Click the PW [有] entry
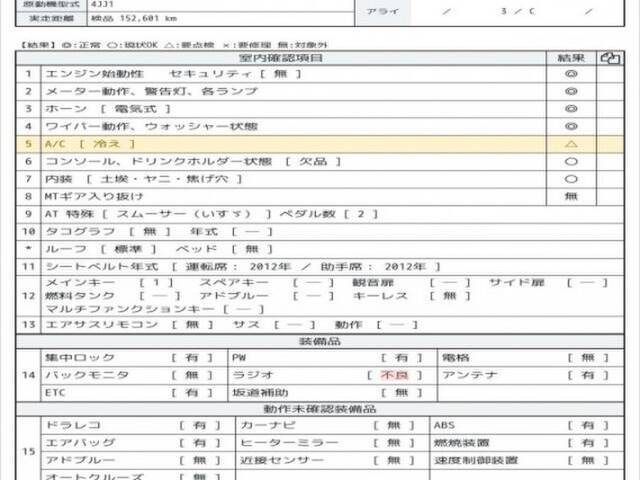640x480 pixels. (327, 358)
